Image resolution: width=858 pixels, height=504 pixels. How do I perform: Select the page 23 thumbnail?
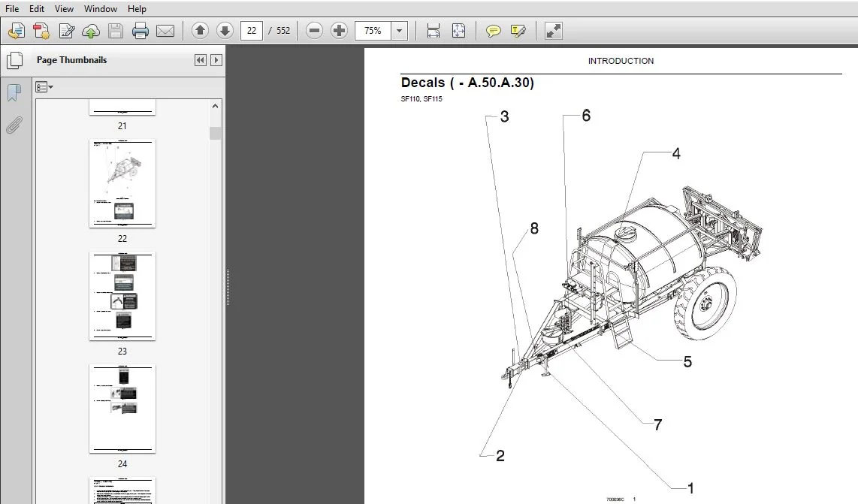pos(122,296)
